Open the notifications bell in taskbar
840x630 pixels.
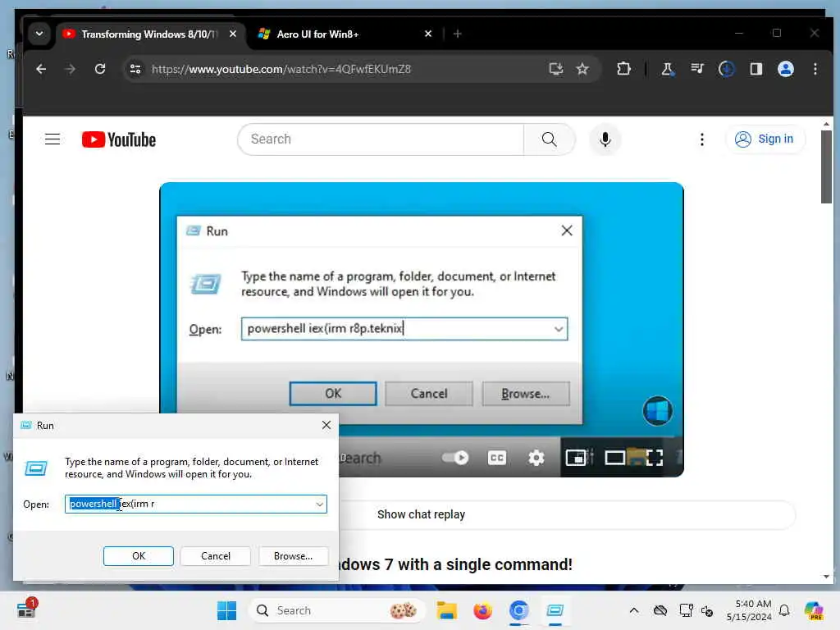tap(784, 610)
